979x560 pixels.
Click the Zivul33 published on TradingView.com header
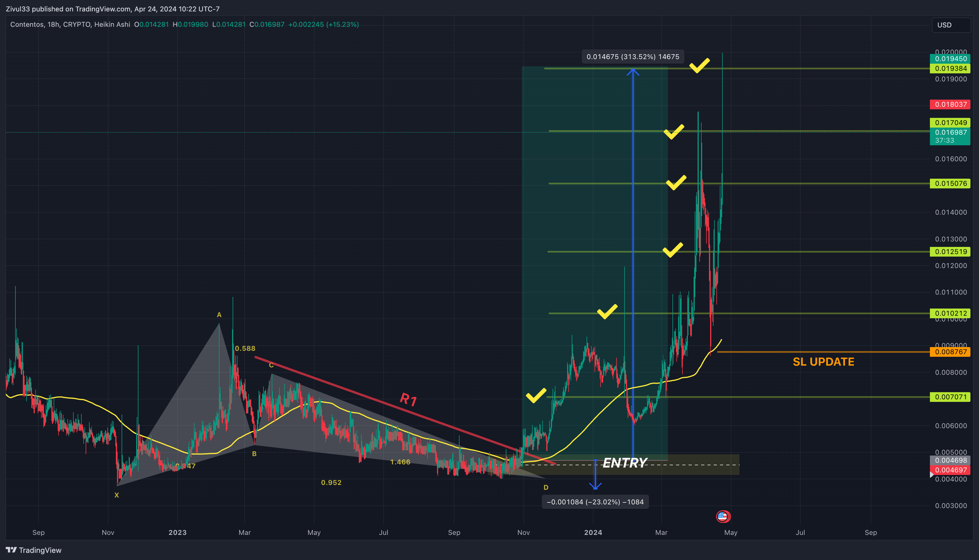(113, 9)
